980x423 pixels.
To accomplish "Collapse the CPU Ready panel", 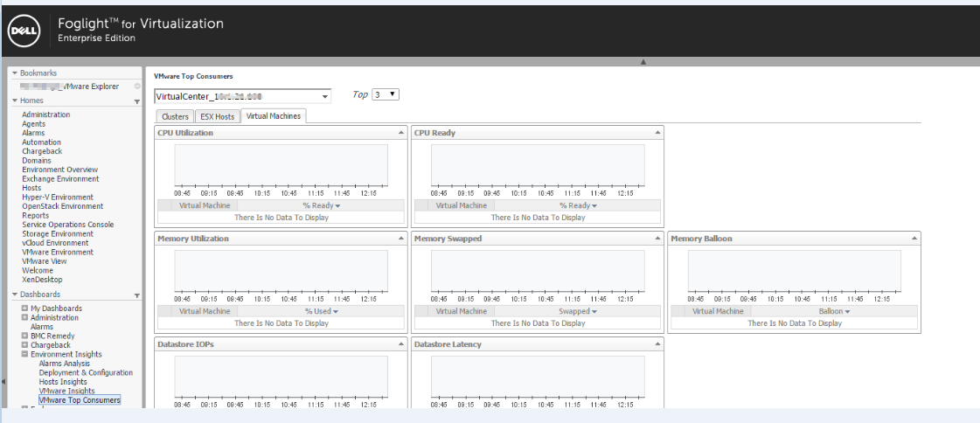I will (657, 133).
